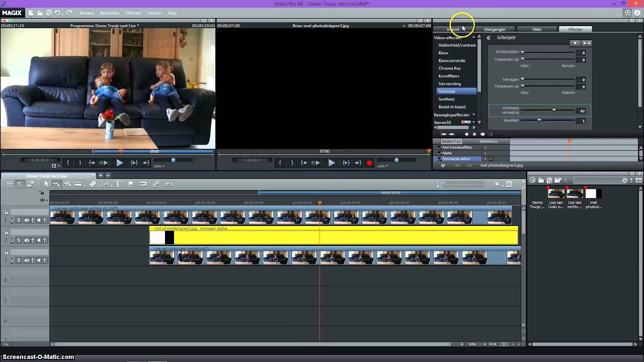
Task: Toggle visibility eye on track 3
Action: 27,260
